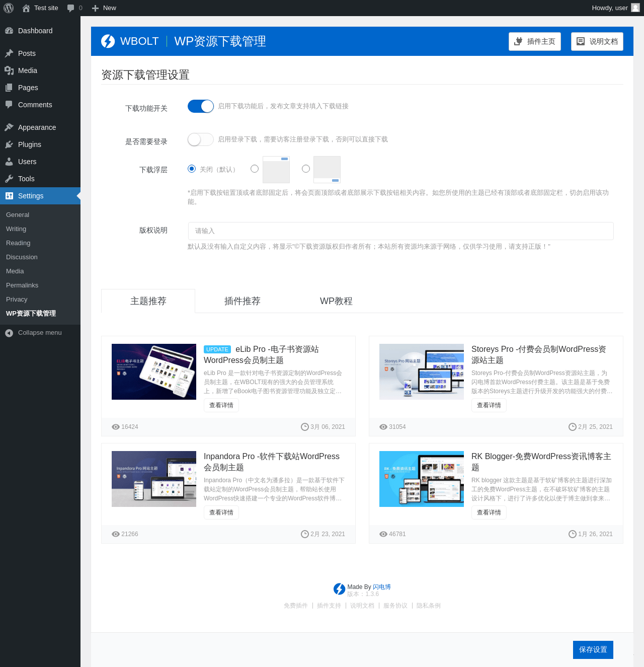Switch to the 插件推荐 tab
Screen dimensions: 644x667
(x=243, y=301)
